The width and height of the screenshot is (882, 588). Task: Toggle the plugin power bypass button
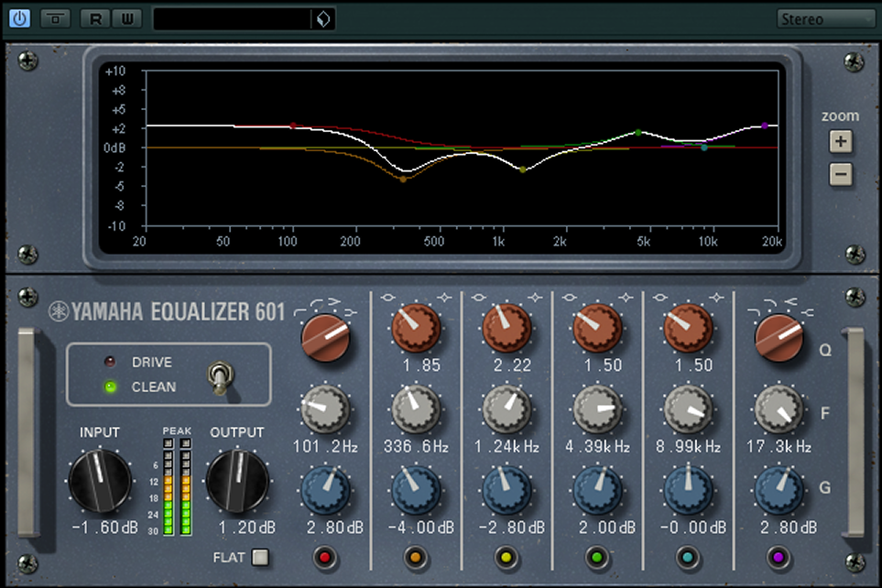click(x=19, y=18)
